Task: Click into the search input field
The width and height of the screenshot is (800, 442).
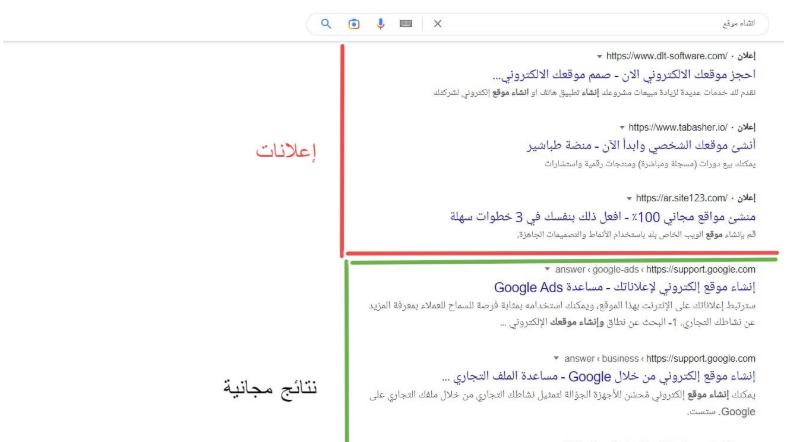Action: 600,23
